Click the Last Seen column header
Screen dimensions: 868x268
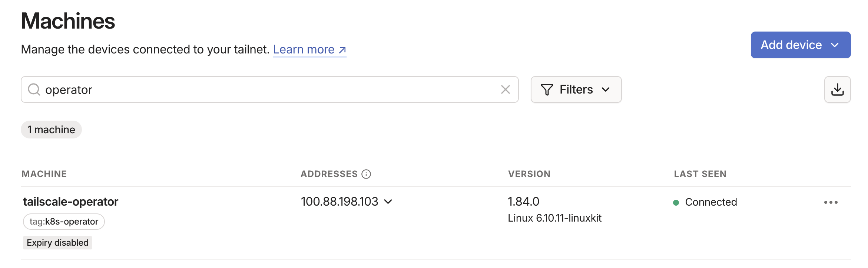click(700, 174)
